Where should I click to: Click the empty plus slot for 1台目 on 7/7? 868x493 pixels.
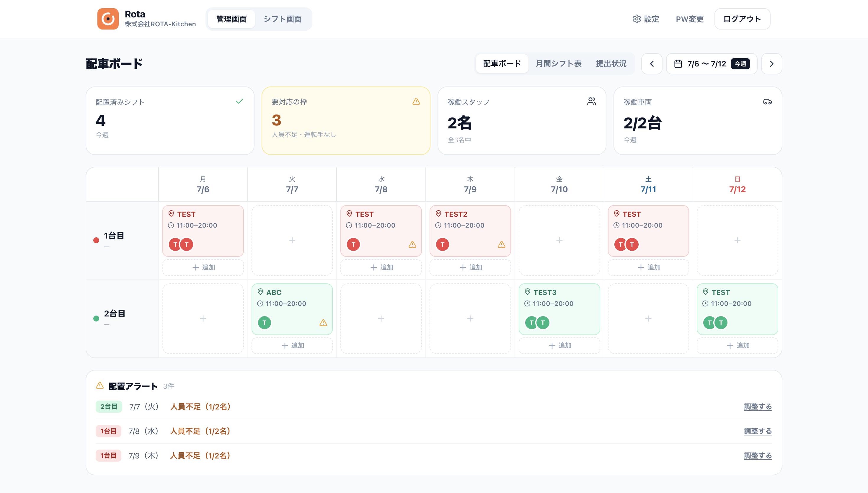tap(292, 240)
